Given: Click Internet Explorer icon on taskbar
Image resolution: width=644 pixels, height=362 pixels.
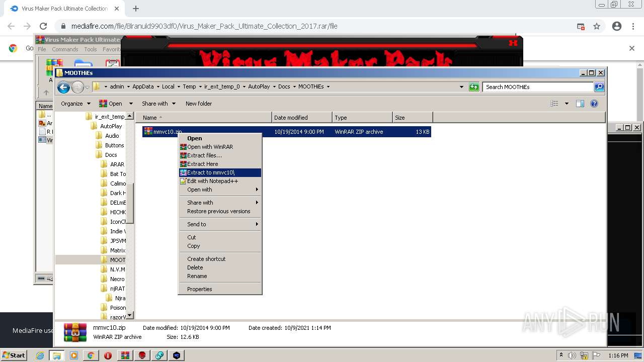Looking at the screenshot, I should point(40,355).
